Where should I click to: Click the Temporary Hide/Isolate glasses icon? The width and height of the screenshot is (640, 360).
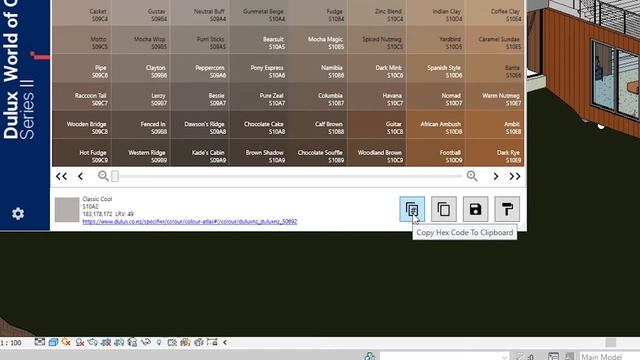pyautogui.click(x=146, y=342)
